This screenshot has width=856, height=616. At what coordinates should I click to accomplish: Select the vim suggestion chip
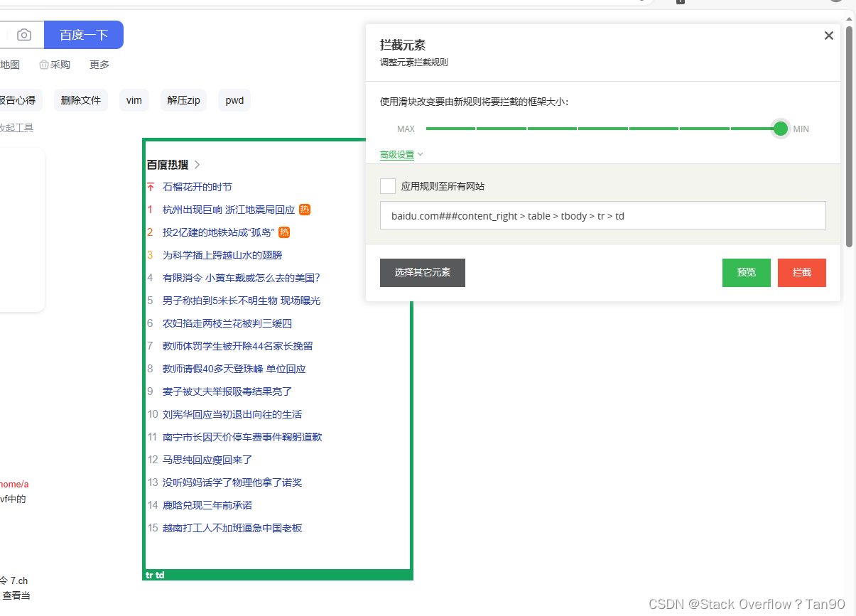tap(134, 100)
